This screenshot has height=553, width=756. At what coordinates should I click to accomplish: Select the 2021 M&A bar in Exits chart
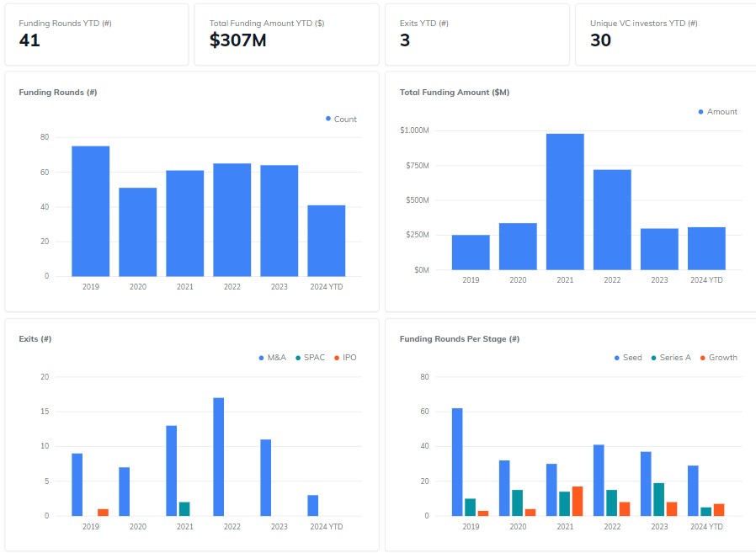(x=172, y=471)
